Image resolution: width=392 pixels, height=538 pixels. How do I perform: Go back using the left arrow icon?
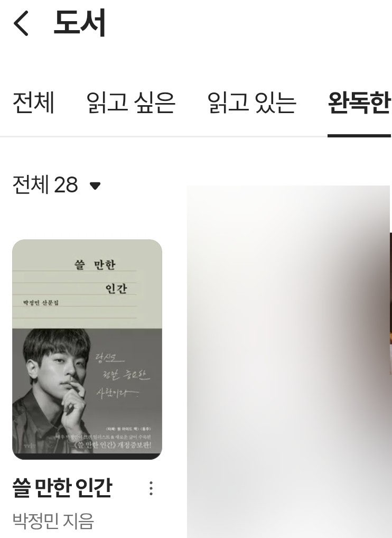(x=21, y=23)
